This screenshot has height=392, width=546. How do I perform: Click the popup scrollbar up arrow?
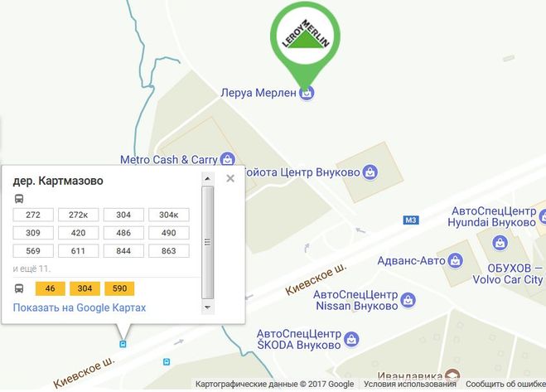[x=207, y=179]
